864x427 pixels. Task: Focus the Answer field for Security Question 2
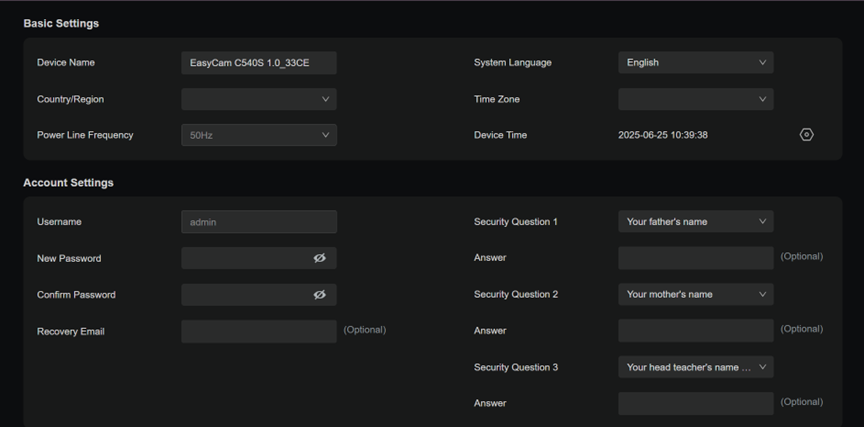696,331
